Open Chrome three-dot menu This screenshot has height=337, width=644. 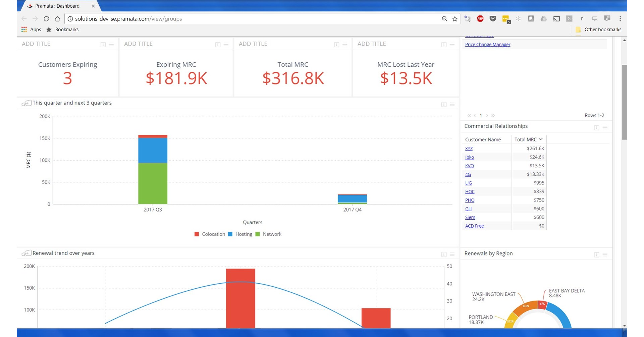620,19
